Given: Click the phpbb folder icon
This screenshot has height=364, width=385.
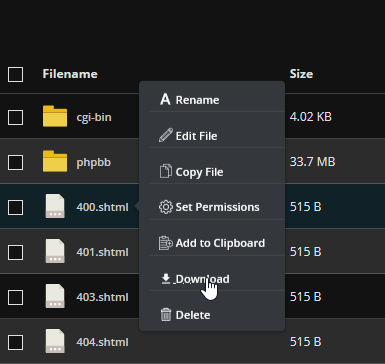Looking at the screenshot, I should tap(55, 161).
